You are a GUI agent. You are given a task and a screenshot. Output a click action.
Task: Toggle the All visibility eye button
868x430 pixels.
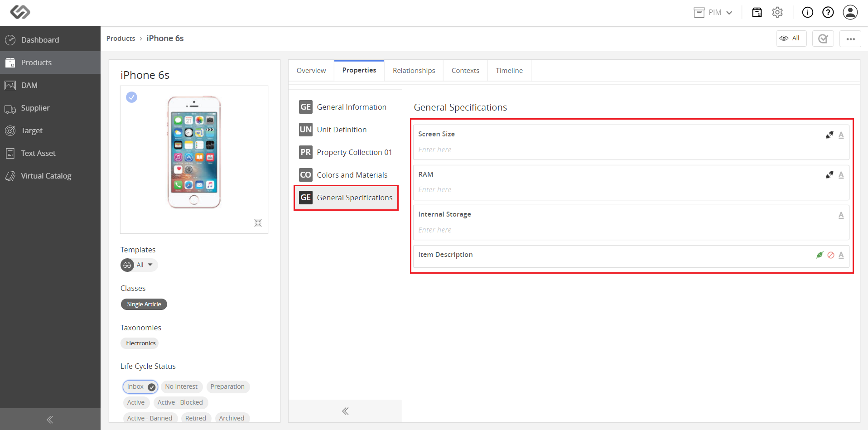pos(791,39)
